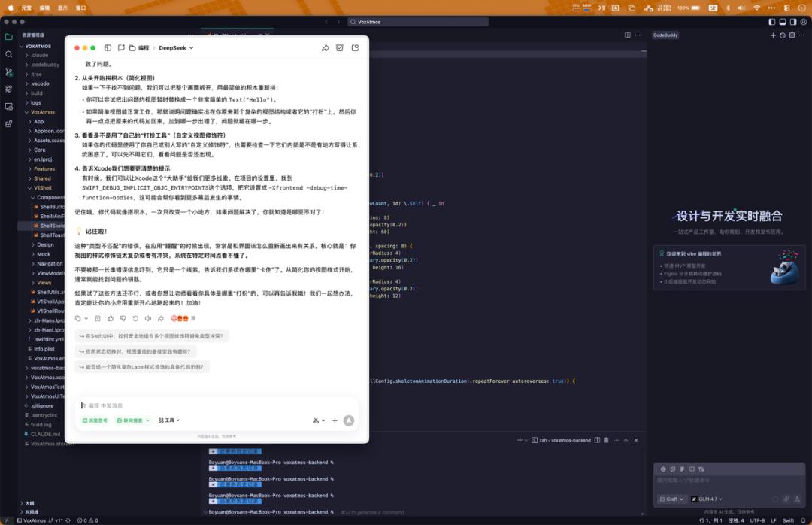The height and width of the screenshot is (525, 812).
Task: Select the CodeBuddy tab in the right panel
Action: [x=665, y=35]
